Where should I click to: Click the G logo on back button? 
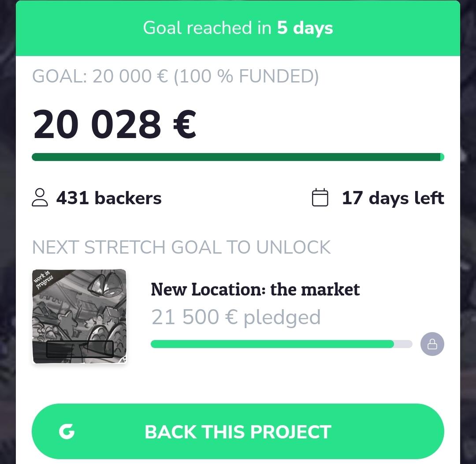67,431
